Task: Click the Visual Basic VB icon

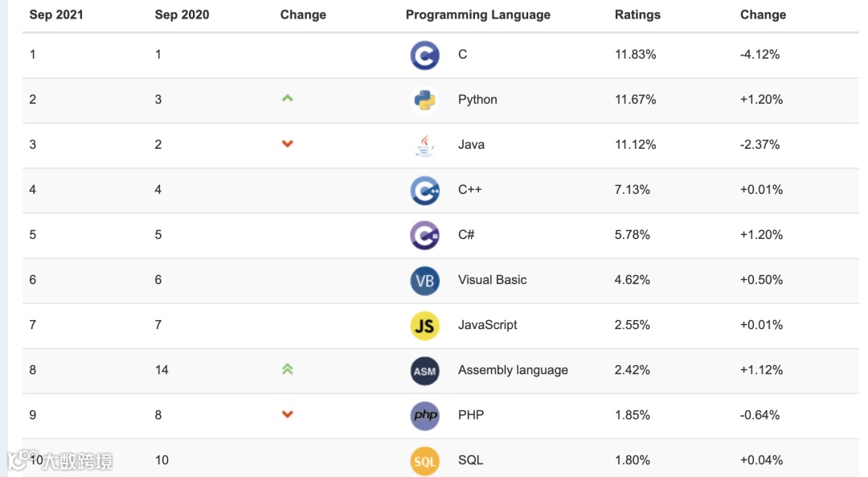Action: coord(424,280)
